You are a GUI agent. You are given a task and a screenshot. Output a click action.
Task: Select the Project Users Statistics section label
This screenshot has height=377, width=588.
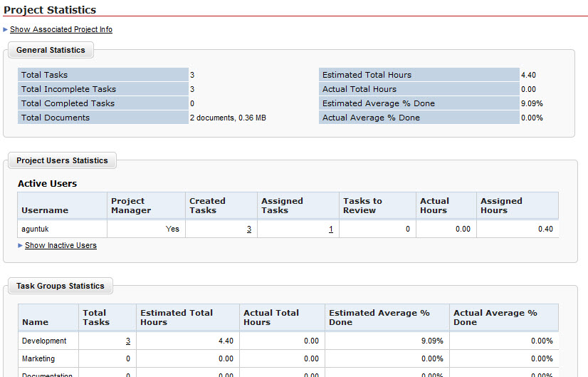62,160
